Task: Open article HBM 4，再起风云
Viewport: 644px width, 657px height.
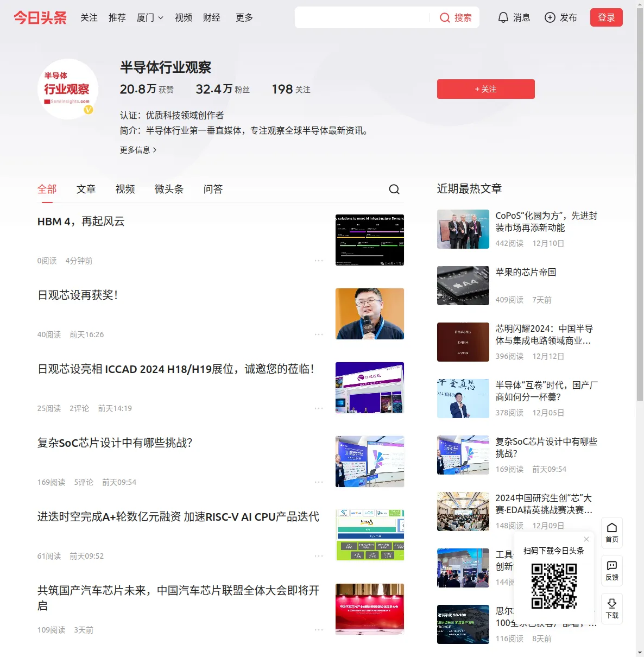Action: pos(81,222)
